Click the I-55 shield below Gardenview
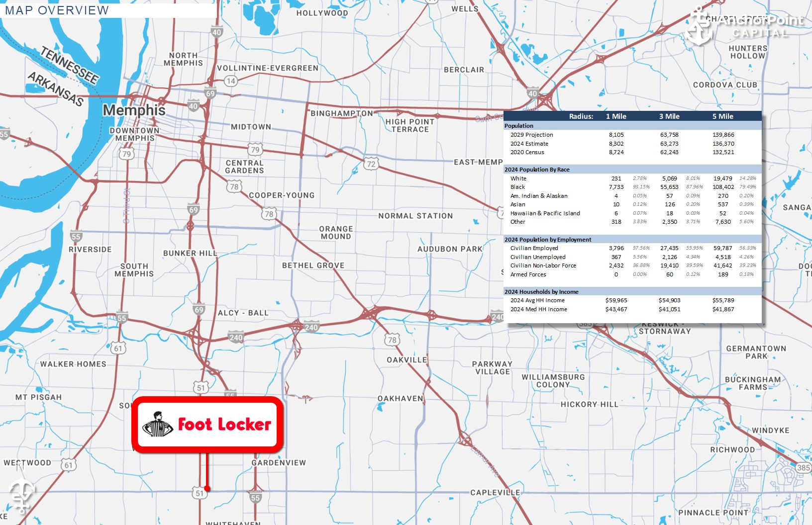The width and height of the screenshot is (812, 525). click(255, 498)
